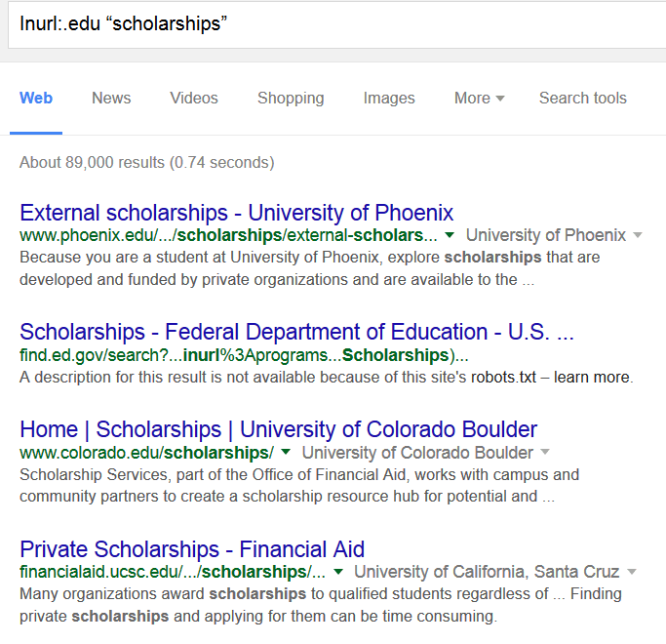Expand gray arrow next to University of Colorado Boulder label
Image resolution: width=666 pixels, height=644 pixels.
[x=544, y=452]
